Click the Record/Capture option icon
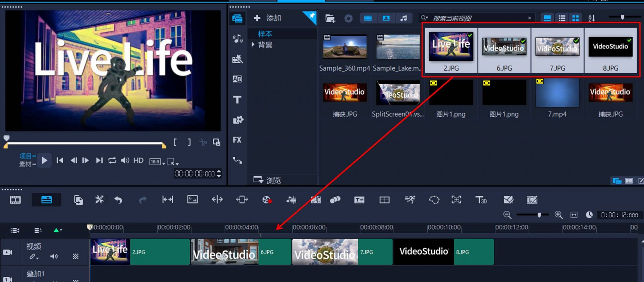This screenshot has height=282, width=644. [x=267, y=200]
